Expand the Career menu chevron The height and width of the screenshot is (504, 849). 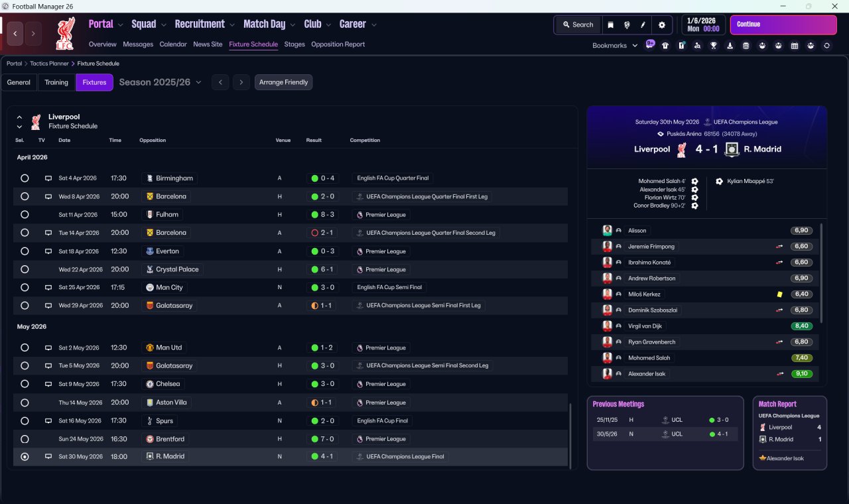click(374, 25)
